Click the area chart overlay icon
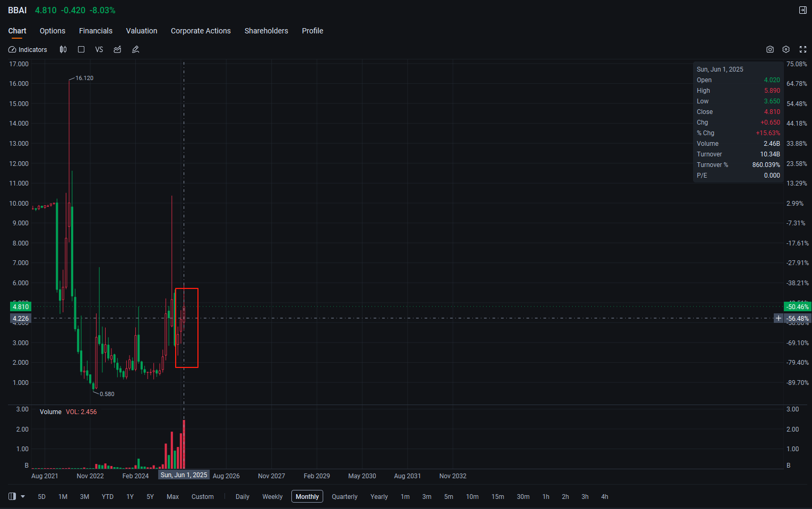812x509 pixels. 117,49
